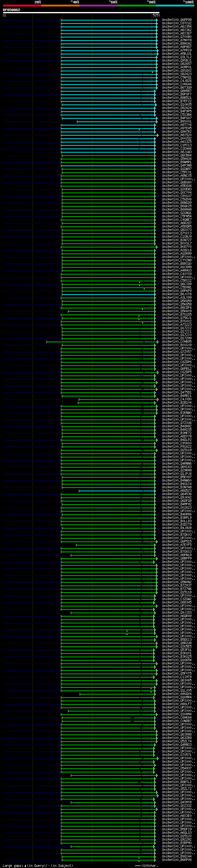Select hit UniRef100_O82657
Image resolution: width=197 pixels, height=868 pixels.
tap(176, 64)
